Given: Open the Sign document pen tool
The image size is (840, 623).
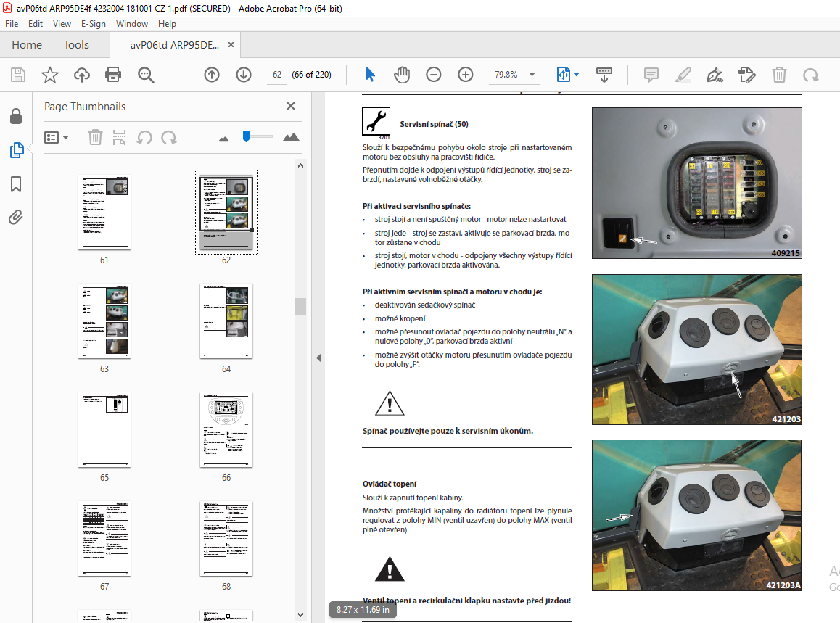Looking at the screenshot, I should point(715,75).
